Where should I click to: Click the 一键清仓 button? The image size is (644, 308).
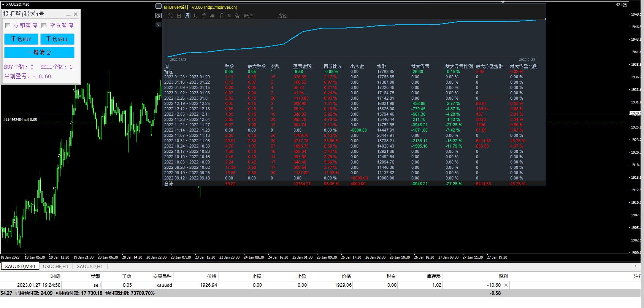39,52
